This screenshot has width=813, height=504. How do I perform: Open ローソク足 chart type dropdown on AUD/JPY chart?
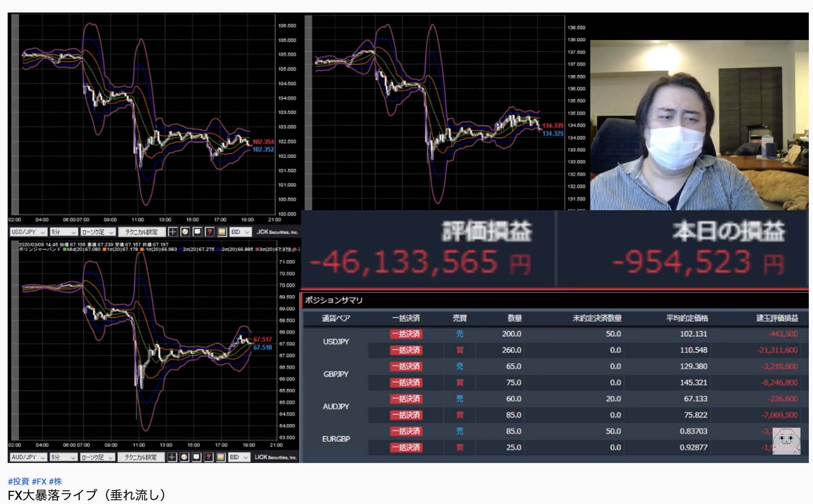pyautogui.click(x=98, y=457)
